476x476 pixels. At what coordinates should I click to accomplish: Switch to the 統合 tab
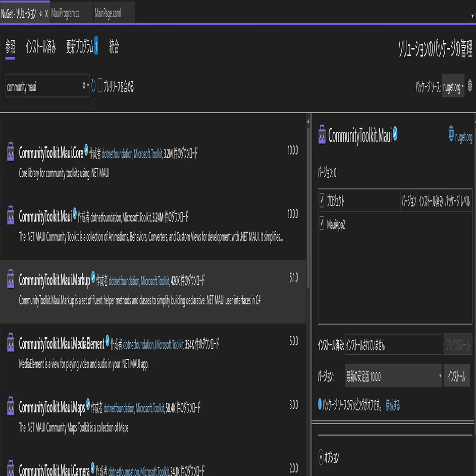coord(114,47)
